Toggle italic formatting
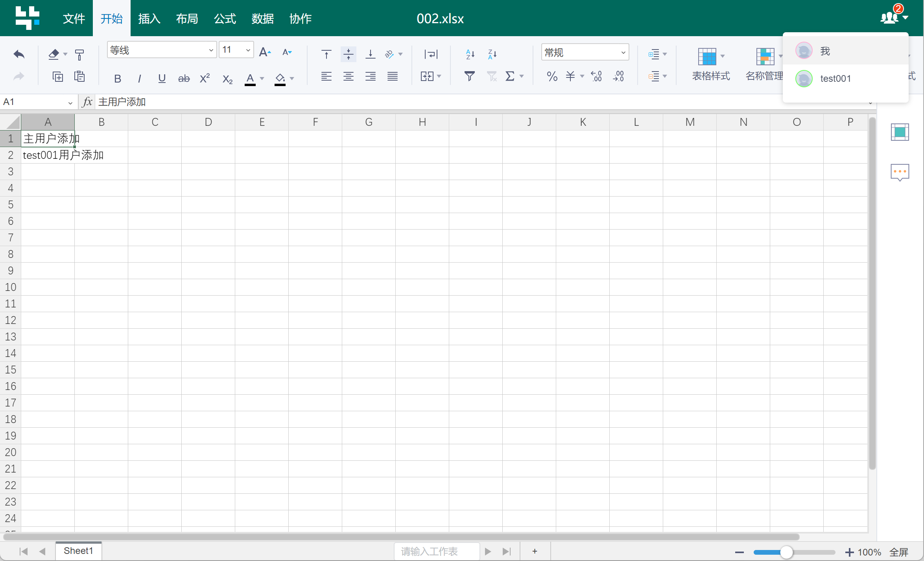Image resolution: width=924 pixels, height=561 pixels. click(139, 79)
